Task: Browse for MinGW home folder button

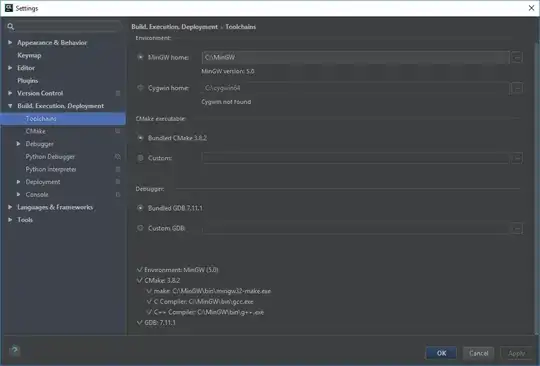Action: point(517,57)
